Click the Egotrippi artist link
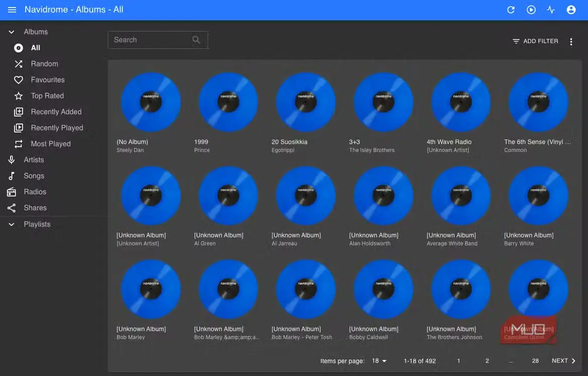The image size is (588, 376). (283, 150)
